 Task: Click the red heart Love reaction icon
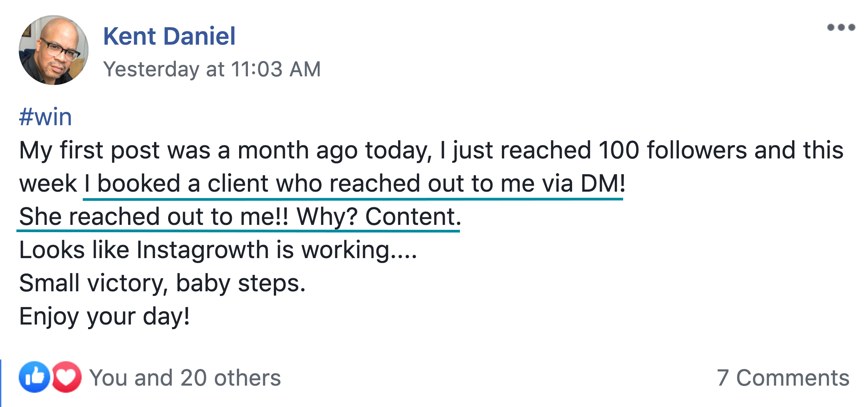[67, 377]
